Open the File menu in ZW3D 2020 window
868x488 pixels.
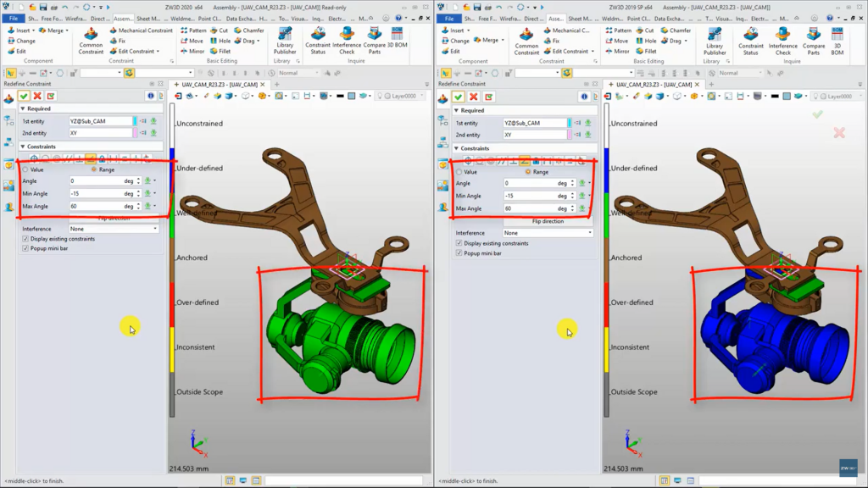[14, 18]
